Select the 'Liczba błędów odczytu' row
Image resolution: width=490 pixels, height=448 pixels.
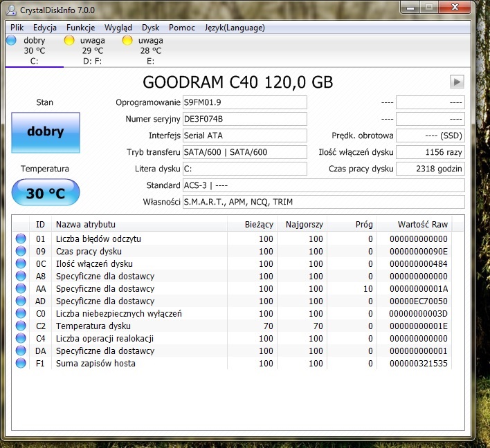click(x=232, y=239)
